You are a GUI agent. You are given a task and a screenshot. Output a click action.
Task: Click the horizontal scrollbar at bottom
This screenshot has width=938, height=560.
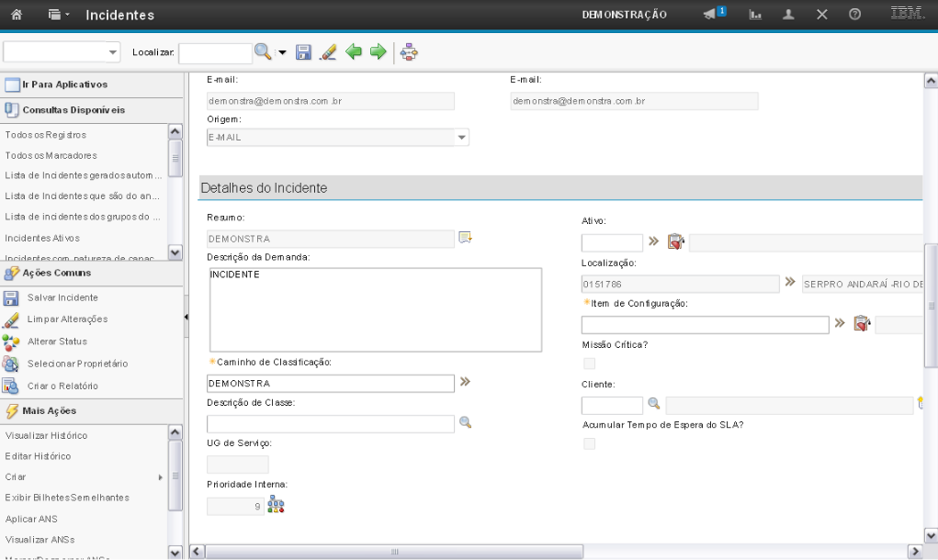pos(395,552)
